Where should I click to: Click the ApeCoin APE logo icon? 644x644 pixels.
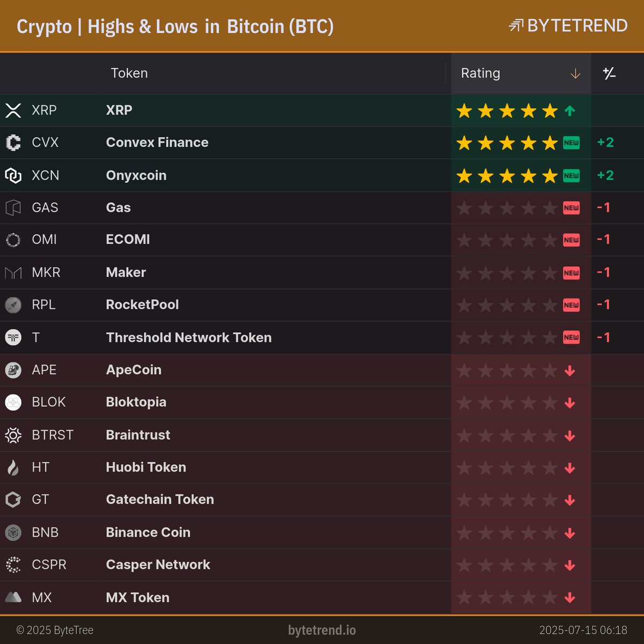click(13, 370)
